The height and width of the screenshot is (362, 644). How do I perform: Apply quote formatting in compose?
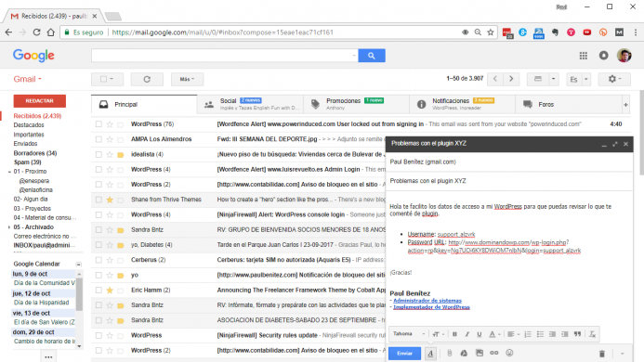(x=577, y=334)
